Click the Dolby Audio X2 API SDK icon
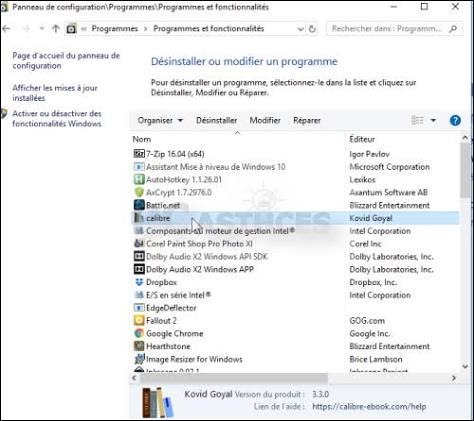 (x=139, y=256)
